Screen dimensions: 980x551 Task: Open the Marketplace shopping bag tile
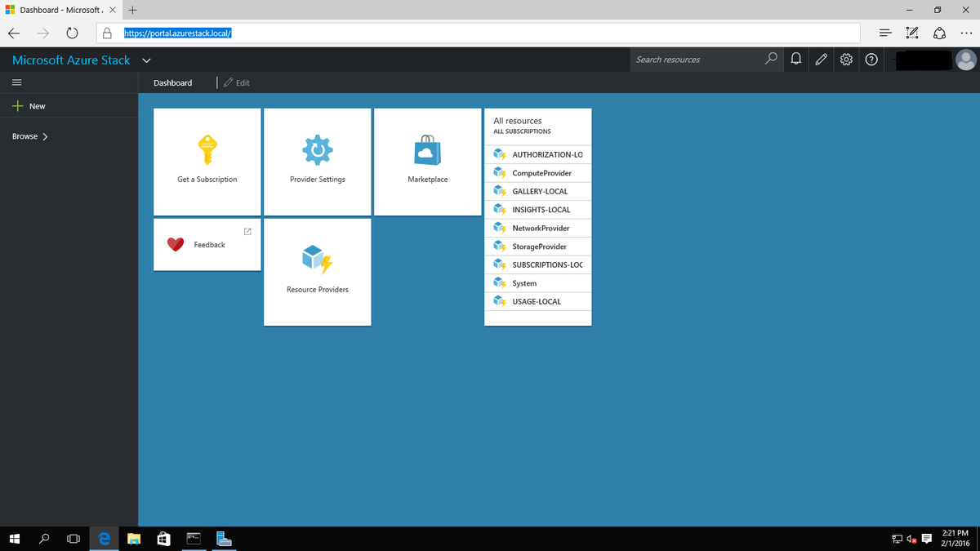point(428,162)
